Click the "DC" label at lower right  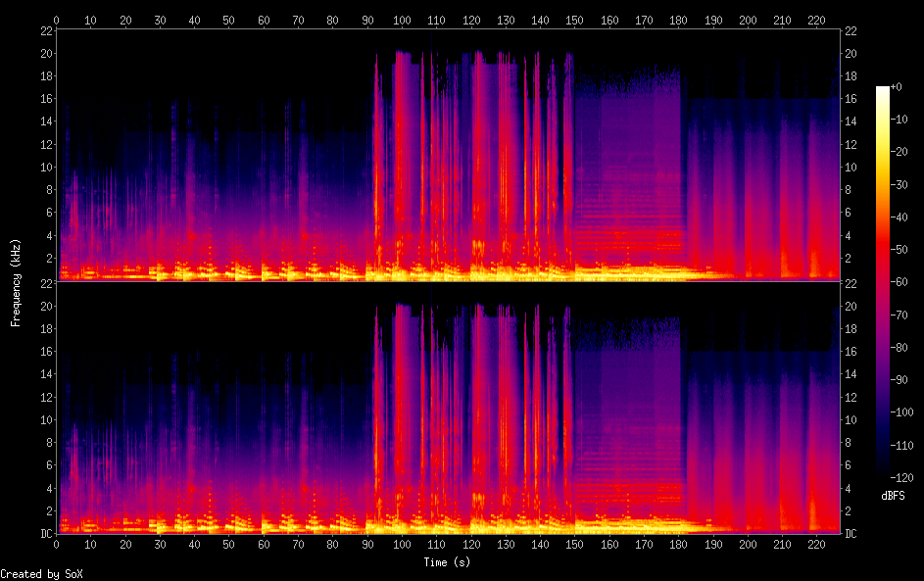(x=851, y=534)
